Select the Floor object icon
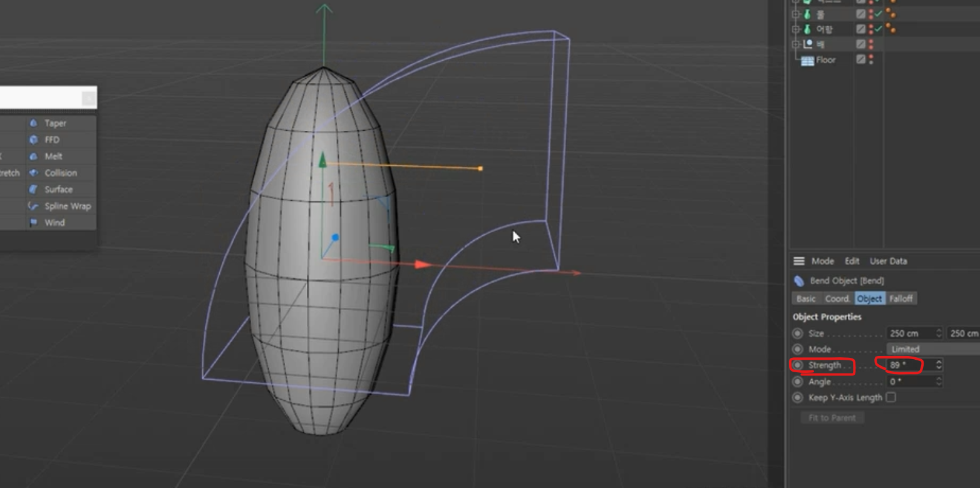Image resolution: width=980 pixels, height=488 pixels. pos(808,60)
